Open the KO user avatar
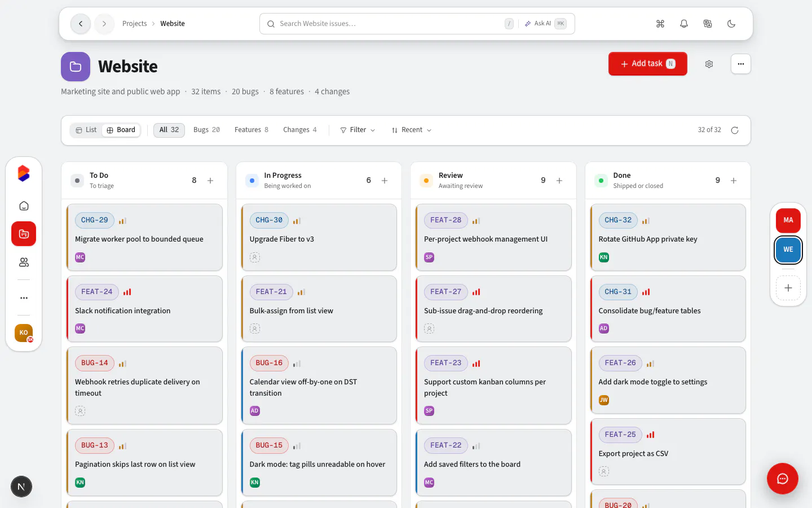Viewport: 812px width, 508px height. (x=24, y=333)
